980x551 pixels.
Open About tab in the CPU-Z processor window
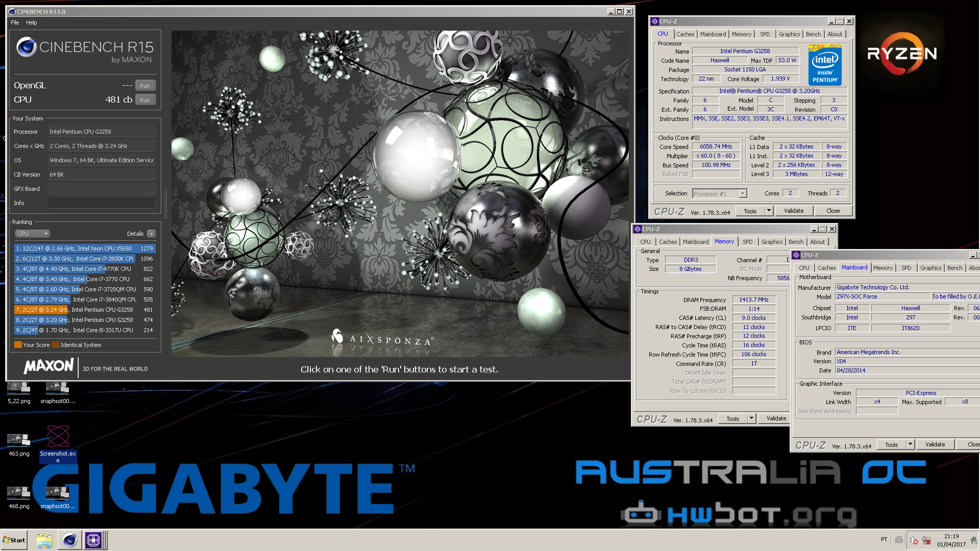pyautogui.click(x=835, y=34)
